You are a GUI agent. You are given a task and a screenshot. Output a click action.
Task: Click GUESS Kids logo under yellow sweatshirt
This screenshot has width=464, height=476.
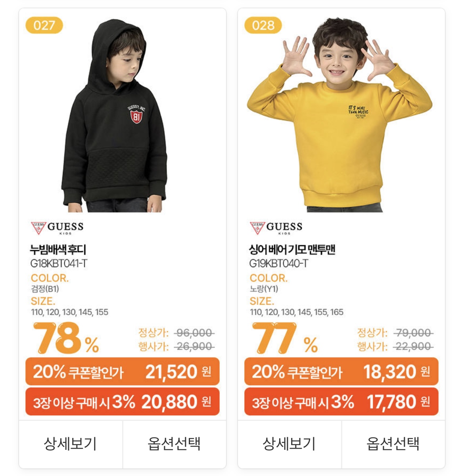[x=276, y=228]
